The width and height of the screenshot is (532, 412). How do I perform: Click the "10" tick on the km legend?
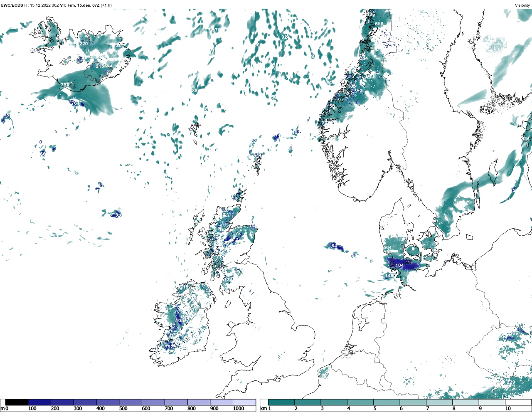pos(508,409)
